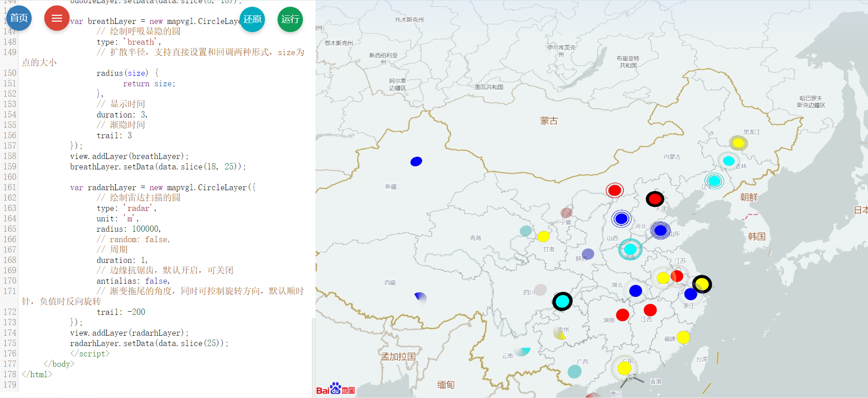Click the yellow marker in Gansu

543,236
